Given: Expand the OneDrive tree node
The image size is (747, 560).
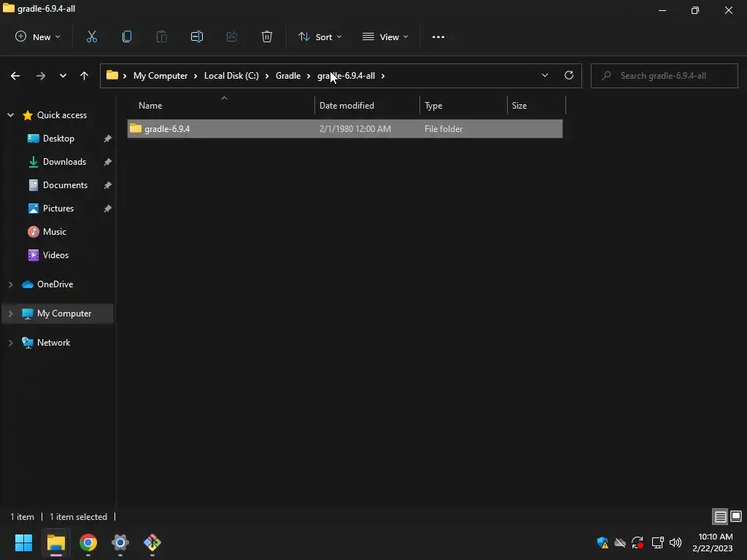Looking at the screenshot, I should pyautogui.click(x=10, y=284).
